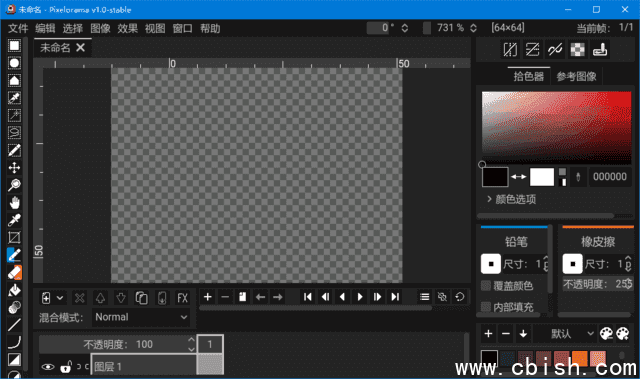Swap the left and right colors
This screenshot has width=640, height=379.
pyautogui.click(x=519, y=177)
